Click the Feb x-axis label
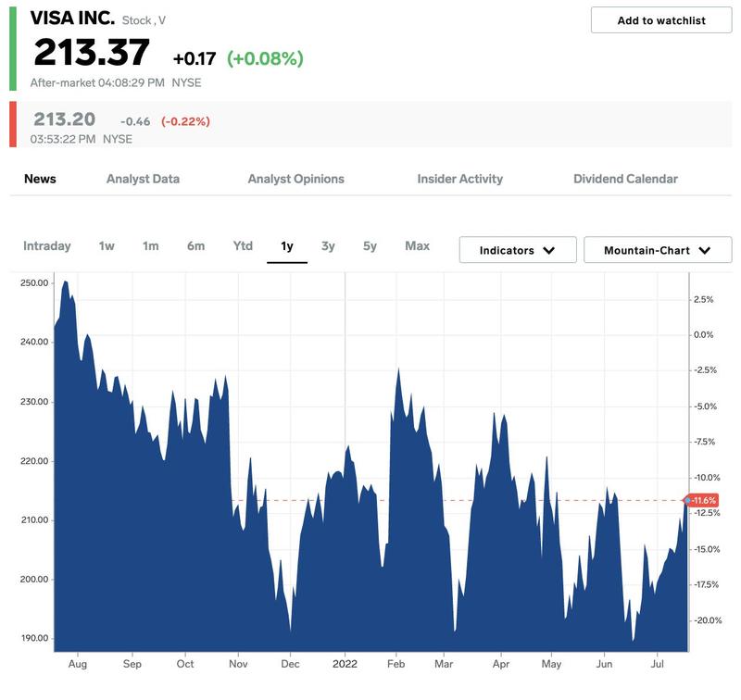The height and width of the screenshot is (700, 741). (396, 664)
